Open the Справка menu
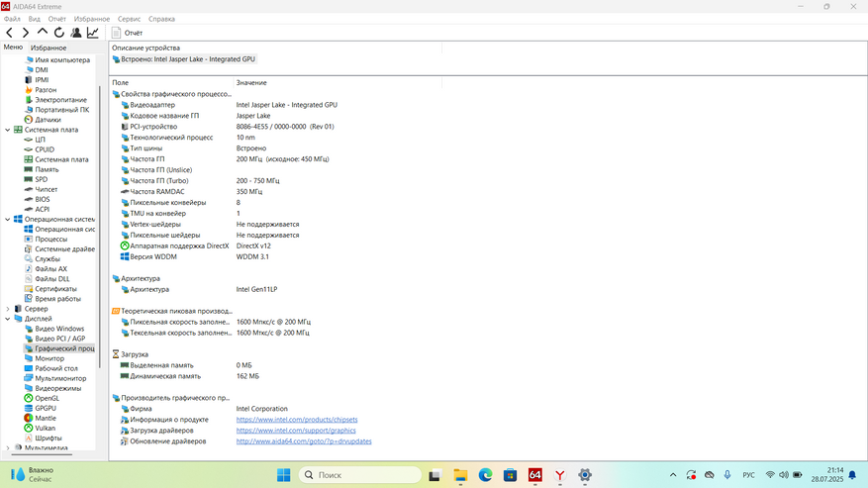 coord(161,19)
